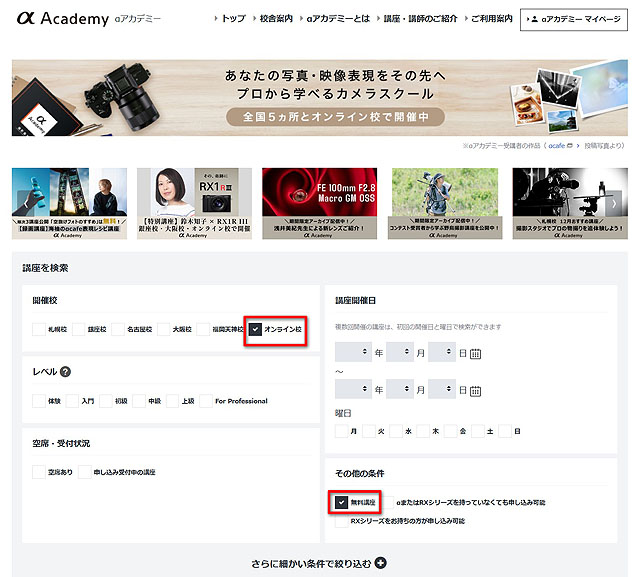640x577 pixels.
Task: Click the レベル help question mark icon
Action: [66, 372]
